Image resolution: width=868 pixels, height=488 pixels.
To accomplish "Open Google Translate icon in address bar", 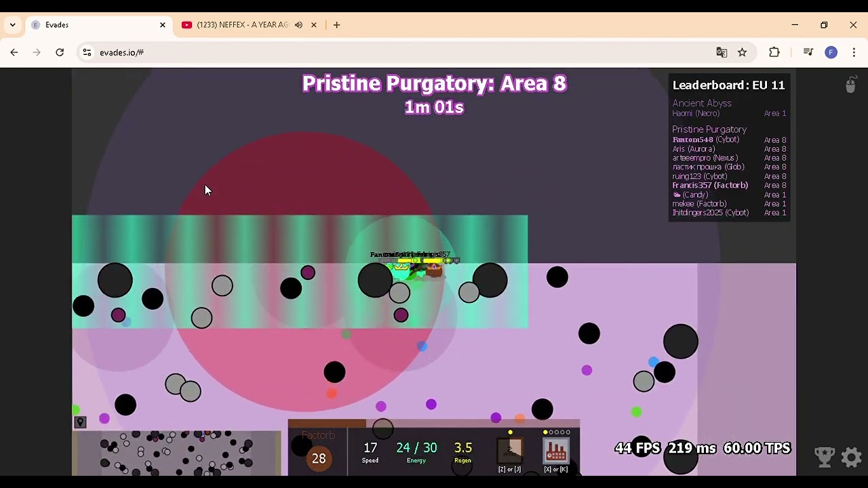I will pyautogui.click(x=722, y=52).
